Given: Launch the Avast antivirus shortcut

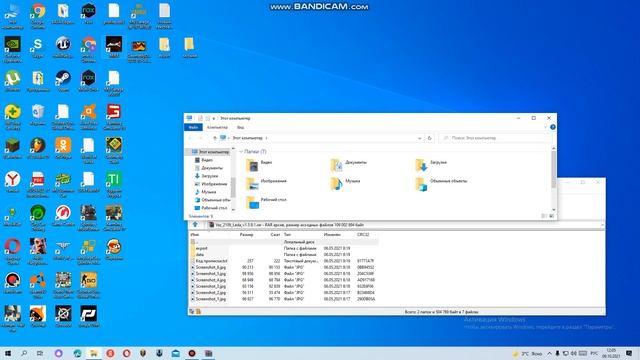Looking at the screenshot, I should pos(88,117).
